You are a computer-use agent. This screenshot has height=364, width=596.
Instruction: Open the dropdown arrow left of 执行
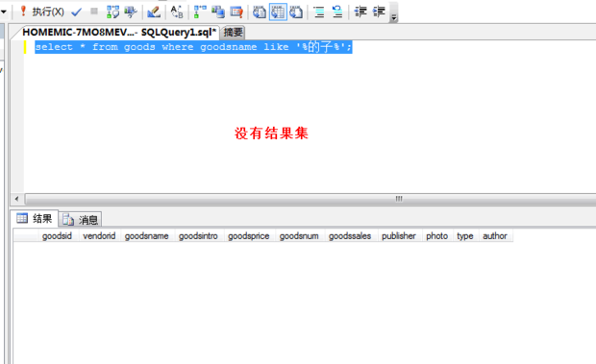coord(4,12)
